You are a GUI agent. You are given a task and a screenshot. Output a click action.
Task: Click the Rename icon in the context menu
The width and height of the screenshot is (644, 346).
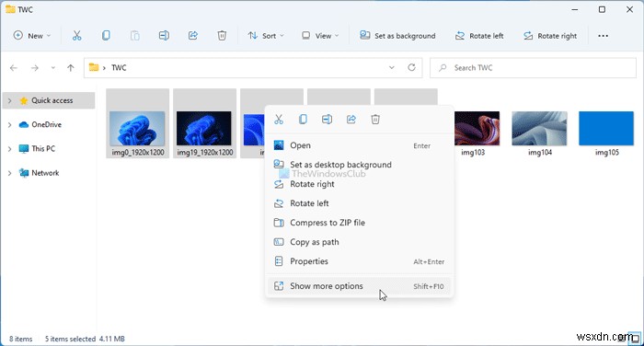327,120
